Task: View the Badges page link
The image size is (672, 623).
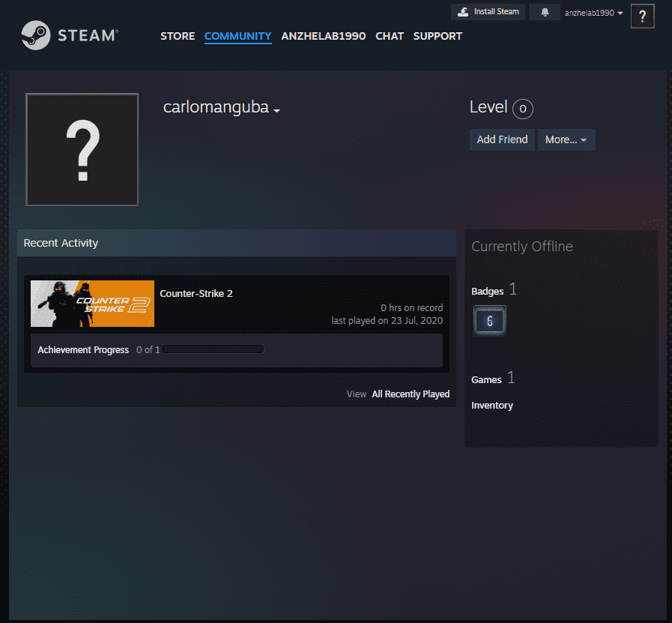Action: pos(487,291)
